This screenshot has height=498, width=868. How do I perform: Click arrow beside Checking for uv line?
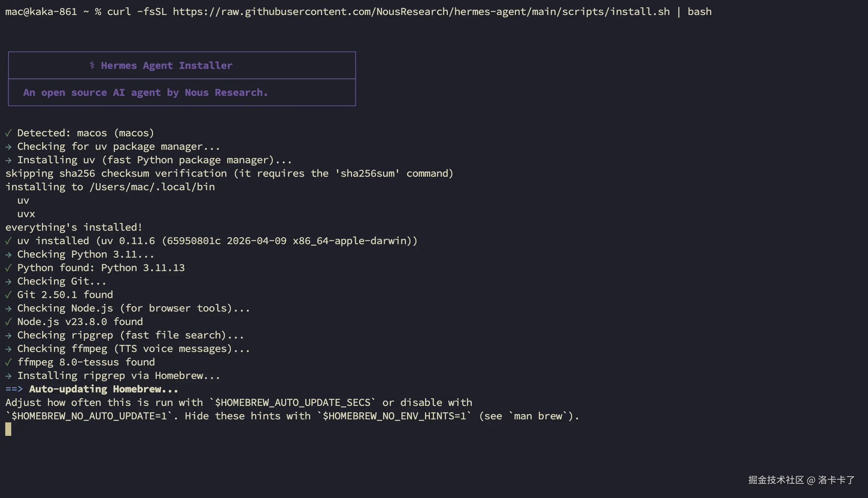click(x=8, y=147)
